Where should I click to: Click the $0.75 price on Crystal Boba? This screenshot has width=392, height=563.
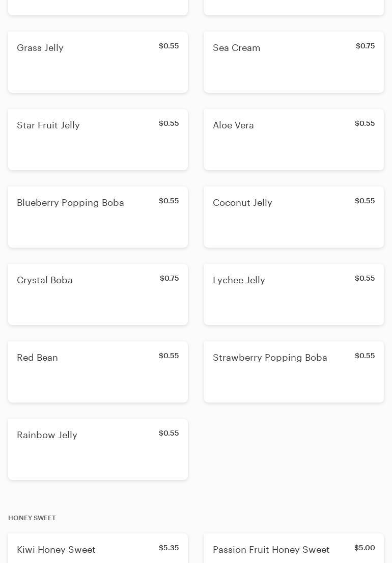tap(169, 279)
